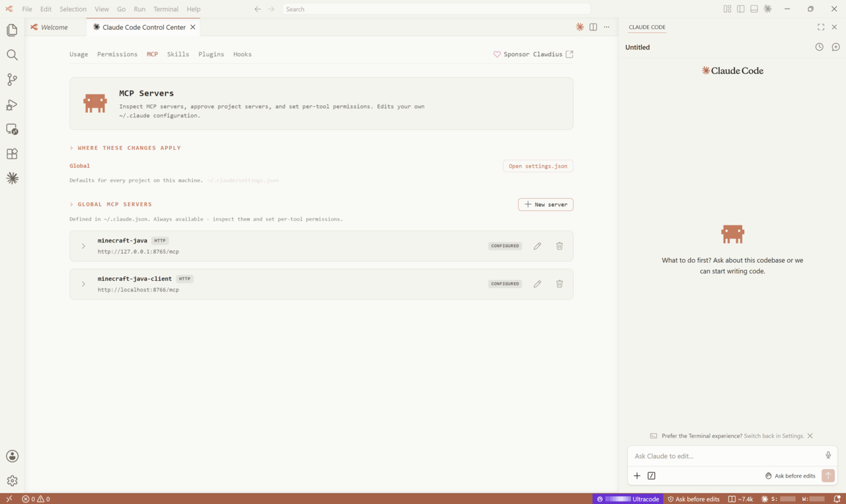Click the ~7.4k token count status item
This screenshot has width=846, height=504.
740,499
